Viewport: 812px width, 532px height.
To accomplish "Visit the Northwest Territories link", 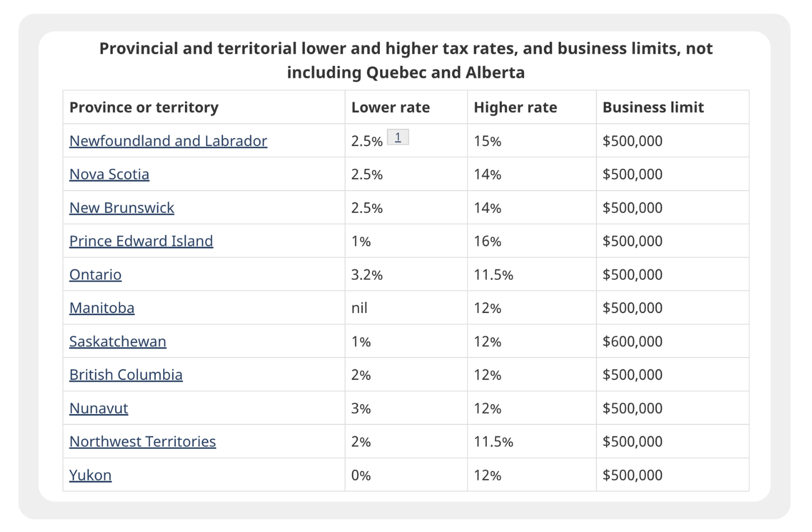I will 142,441.
